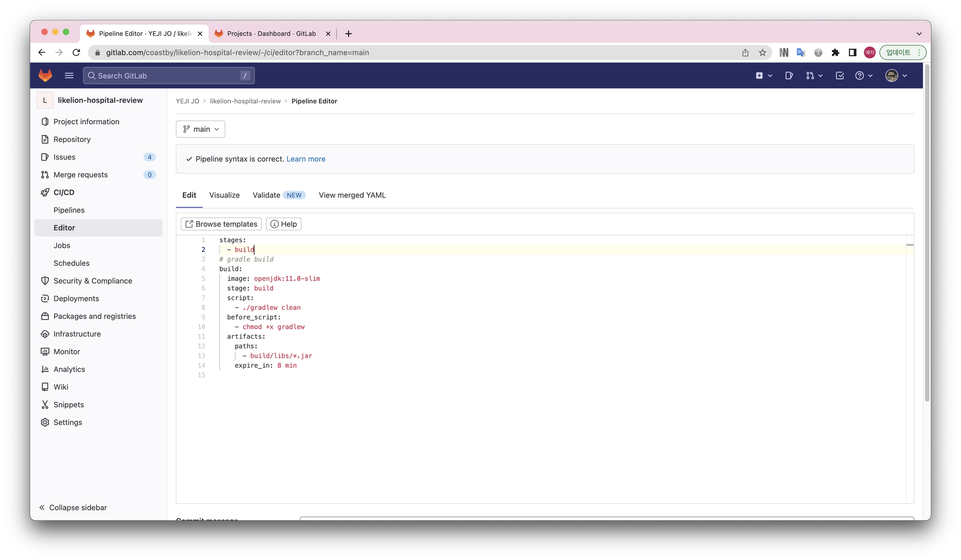This screenshot has width=961, height=560.
Task: Click the browser Extensions puzzle icon
Action: tap(835, 53)
